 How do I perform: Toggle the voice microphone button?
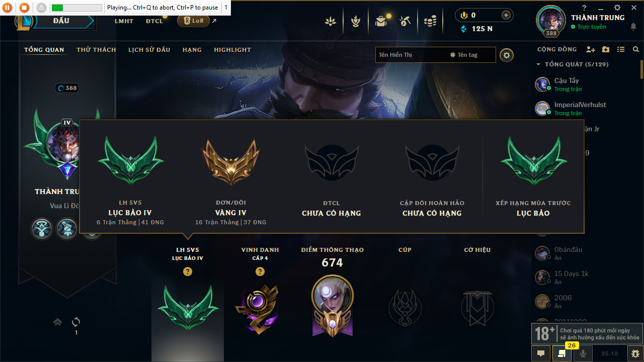[583, 353]
